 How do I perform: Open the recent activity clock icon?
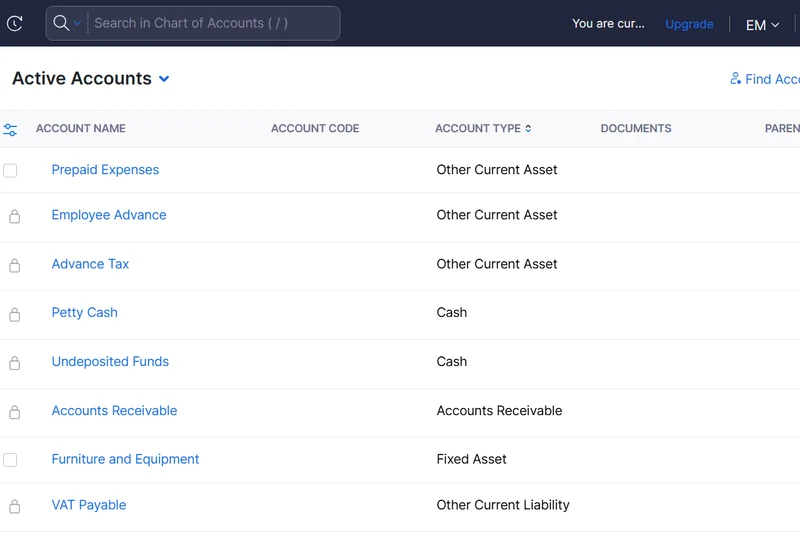click(14, 23)
